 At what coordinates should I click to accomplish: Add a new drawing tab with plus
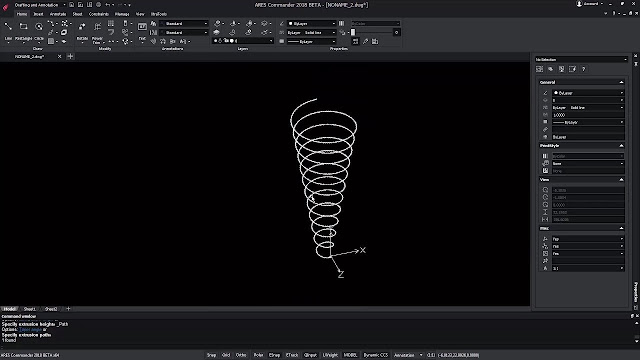tap(70, 56)
